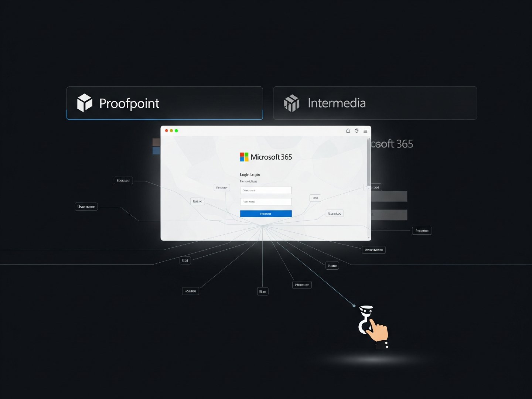
Task: Click the clock icon in browser toolbar
Action: [x=357, y=131]
